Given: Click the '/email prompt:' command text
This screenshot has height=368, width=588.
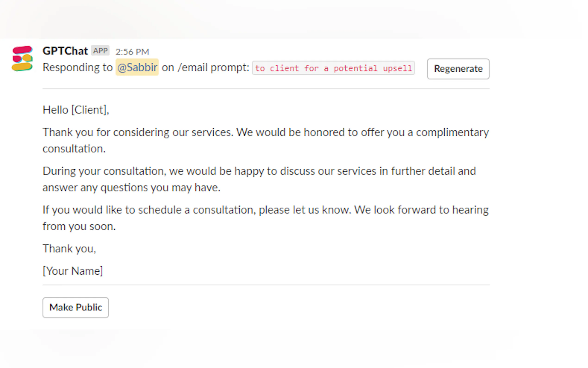Looking at the screenshot, I should tap(213, 67).
